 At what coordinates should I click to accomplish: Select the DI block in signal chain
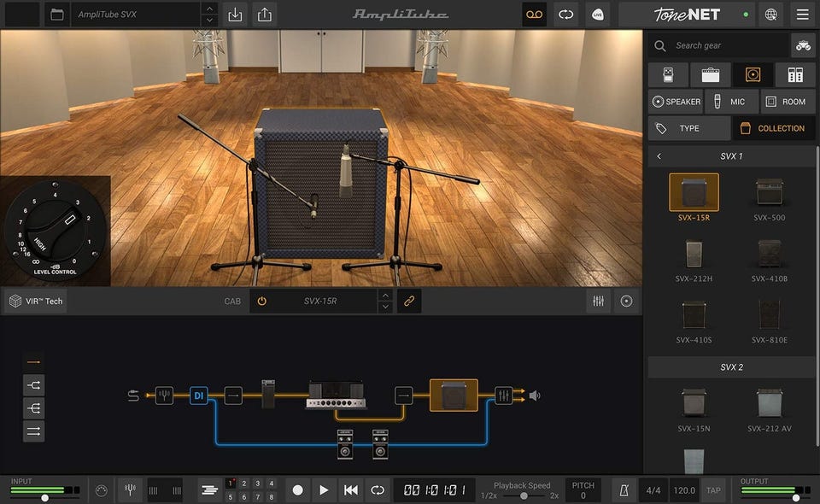coord(199,396)
